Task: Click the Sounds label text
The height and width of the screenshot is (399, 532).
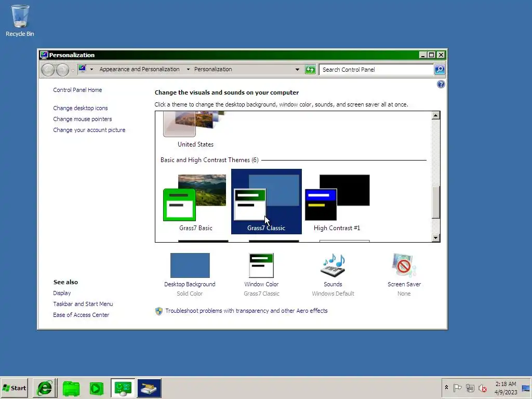Action: click(x=333, y=284)
